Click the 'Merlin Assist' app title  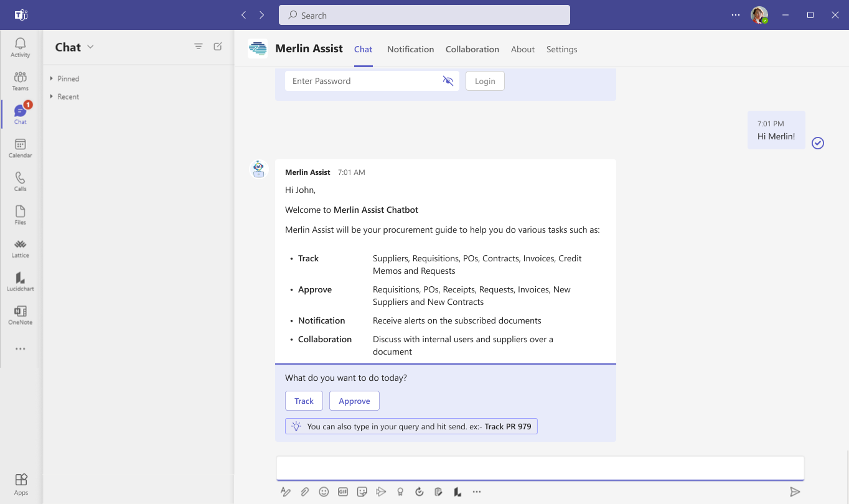[309, 48]
